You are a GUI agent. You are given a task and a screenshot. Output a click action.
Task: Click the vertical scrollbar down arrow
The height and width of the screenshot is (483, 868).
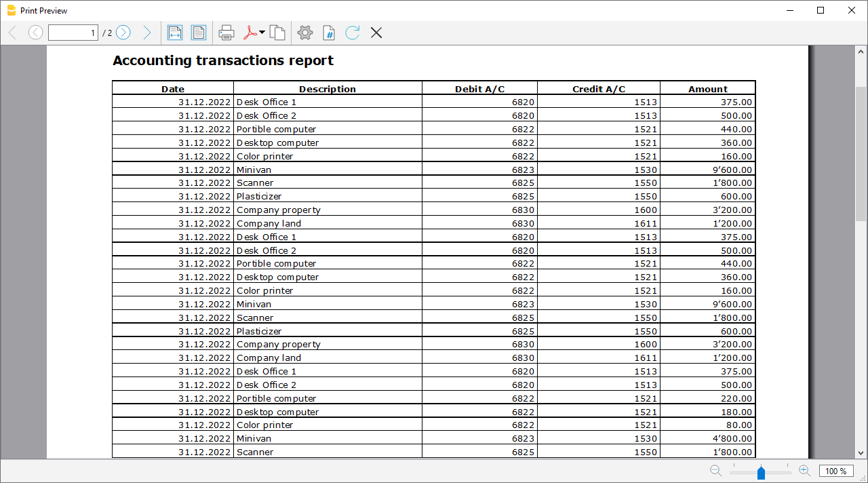coord(861,452)
